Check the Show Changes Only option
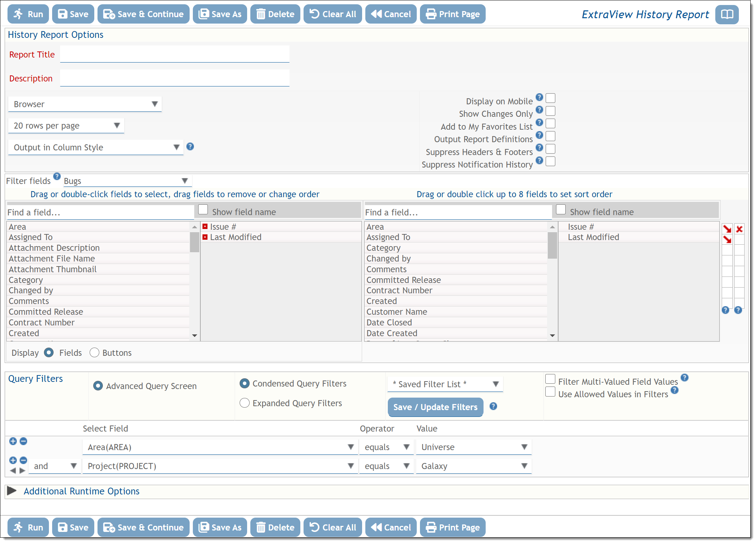The image size is (756, 543). click(x=550, y=111)
